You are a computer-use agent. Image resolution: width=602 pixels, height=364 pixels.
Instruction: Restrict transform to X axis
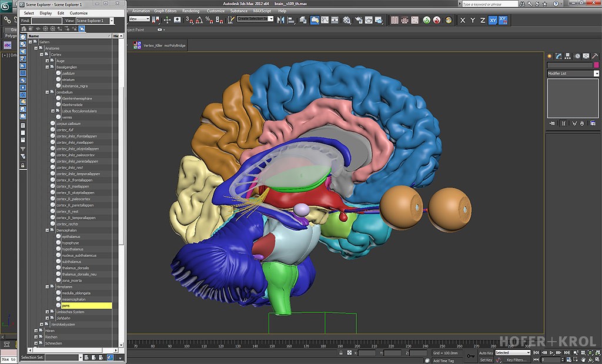[463, 21]
